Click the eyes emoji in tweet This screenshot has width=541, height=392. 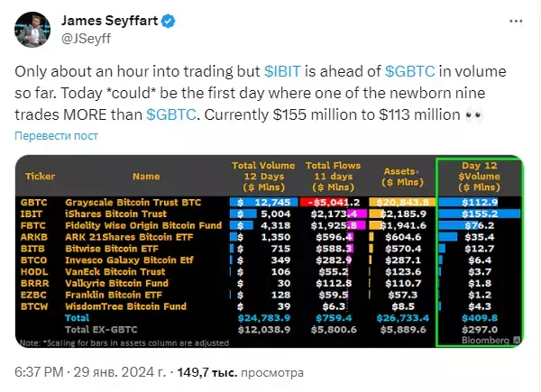(473, 115)
